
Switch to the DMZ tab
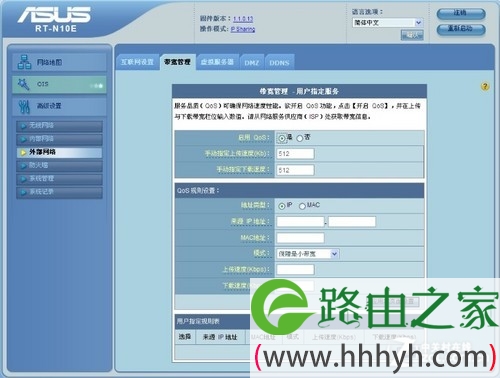(x=252, y=62)
